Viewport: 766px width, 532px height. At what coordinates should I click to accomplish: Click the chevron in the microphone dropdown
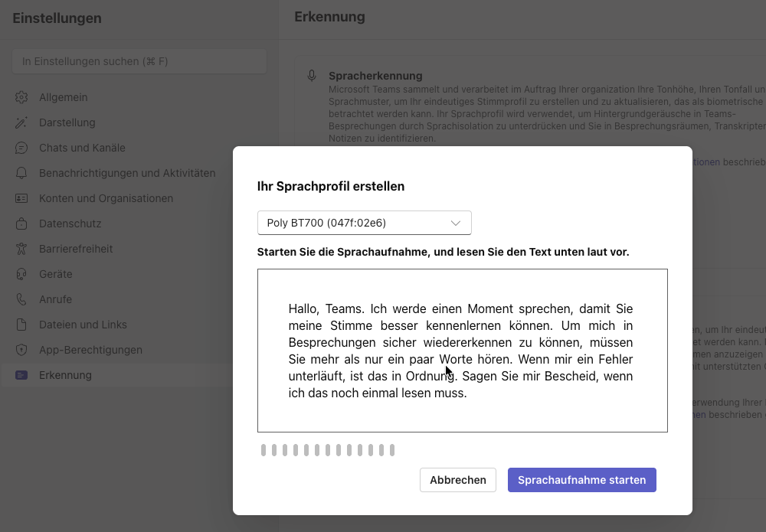point(455,223)
